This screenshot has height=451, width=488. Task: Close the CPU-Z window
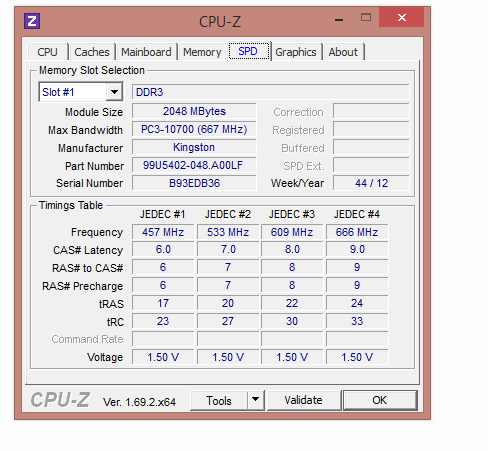pyautogui.click(x=401, y=17)
